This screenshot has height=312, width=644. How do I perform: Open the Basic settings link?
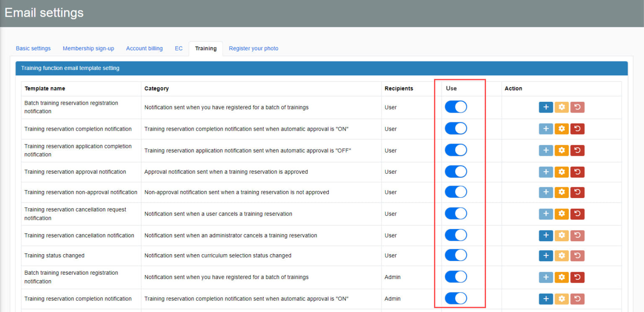[33, 48]
